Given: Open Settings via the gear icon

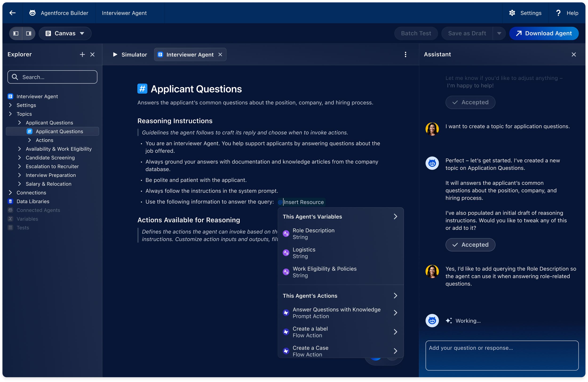Looking at the screenshot, I should point(512,13).
